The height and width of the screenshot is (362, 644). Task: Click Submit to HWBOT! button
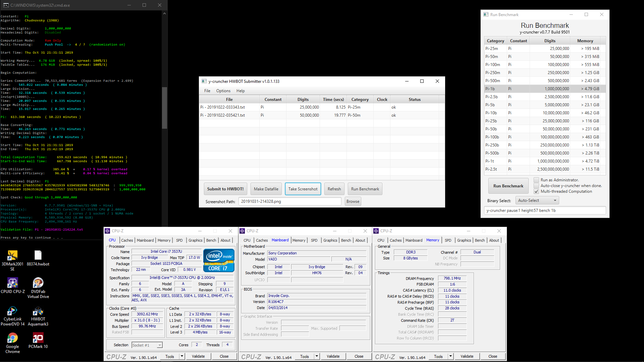click(225, 189)
